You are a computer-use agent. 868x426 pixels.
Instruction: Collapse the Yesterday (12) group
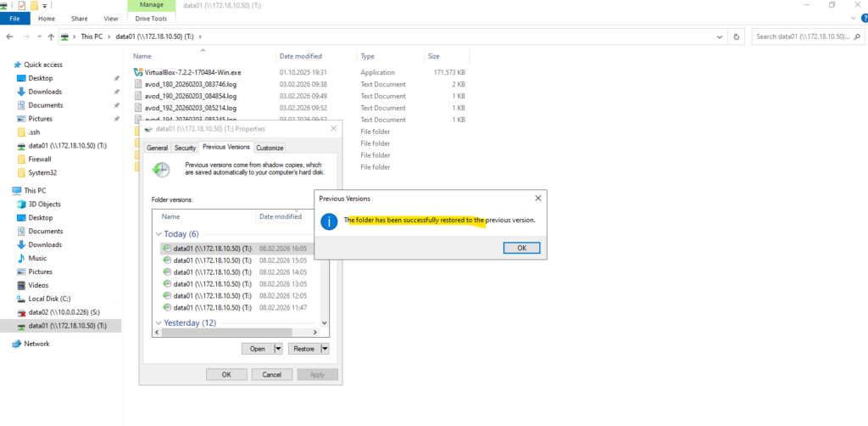[159, 322]
